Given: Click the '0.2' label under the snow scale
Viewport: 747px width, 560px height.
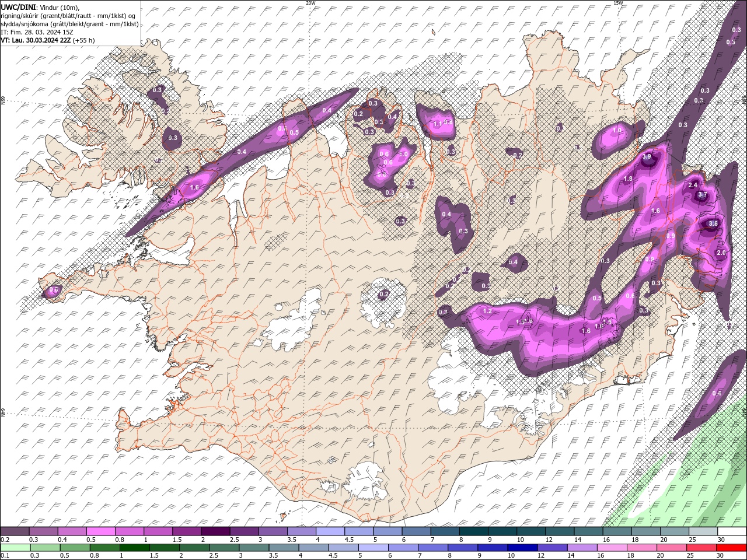Looking at the screenshot, I should coord(4,540).
